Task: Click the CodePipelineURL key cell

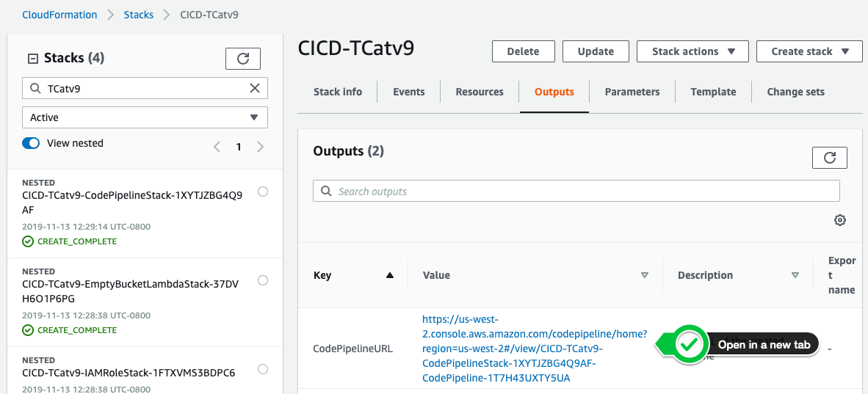Action: click(352, 349)
